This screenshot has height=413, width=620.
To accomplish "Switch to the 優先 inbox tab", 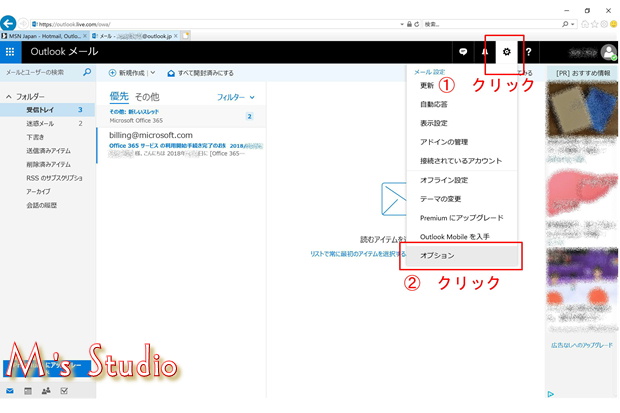I will point(119,96).
